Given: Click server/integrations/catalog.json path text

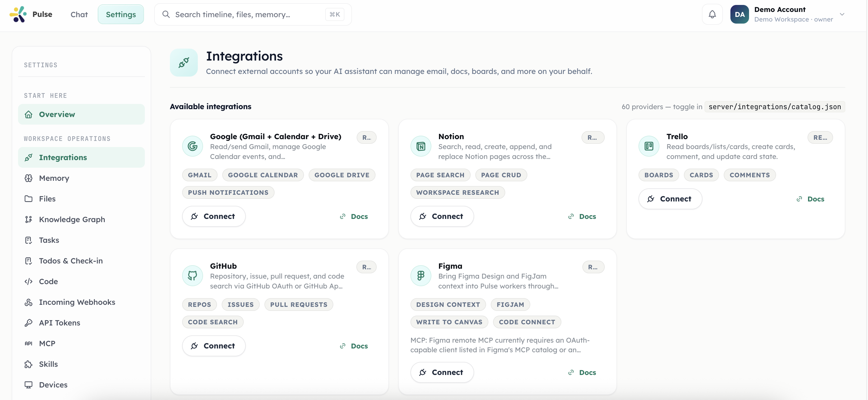Looking at the screenshot, I should click(774, 107).
